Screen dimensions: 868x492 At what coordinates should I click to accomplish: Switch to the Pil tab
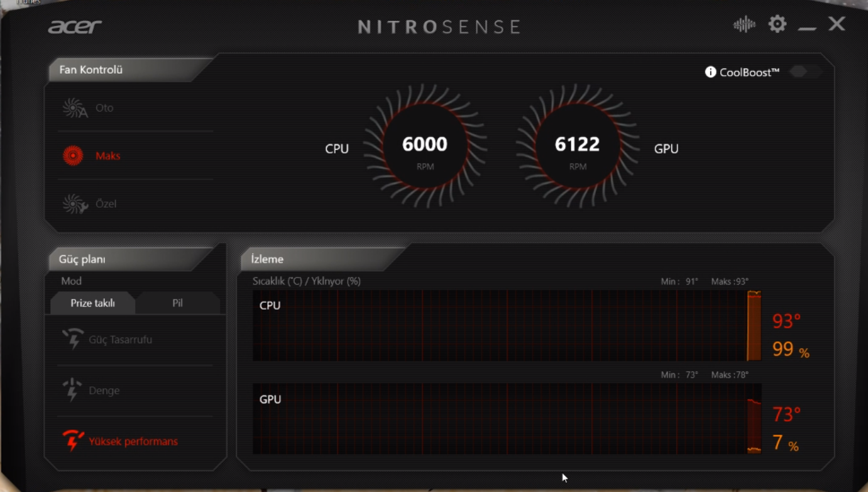(x=178, y=303)
